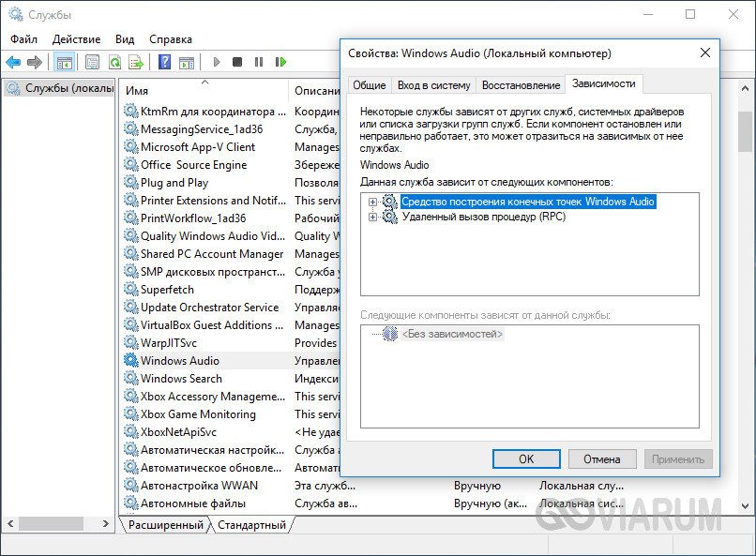Screen dimensions: 756x556
Task: Select the Shared PC Account Manager service
Action: pyautogui.click(x=212, y=253)
